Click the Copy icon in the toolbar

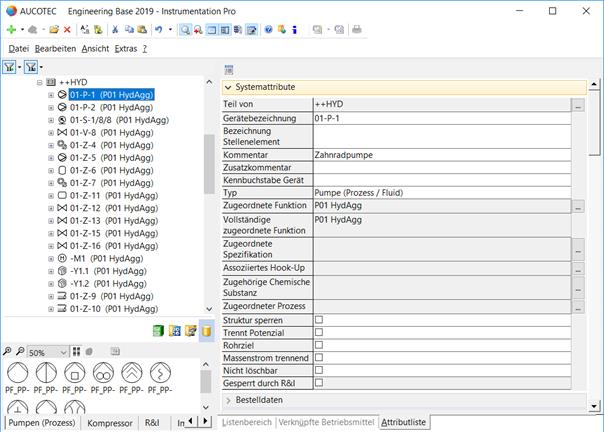click(x=129, y=30)
